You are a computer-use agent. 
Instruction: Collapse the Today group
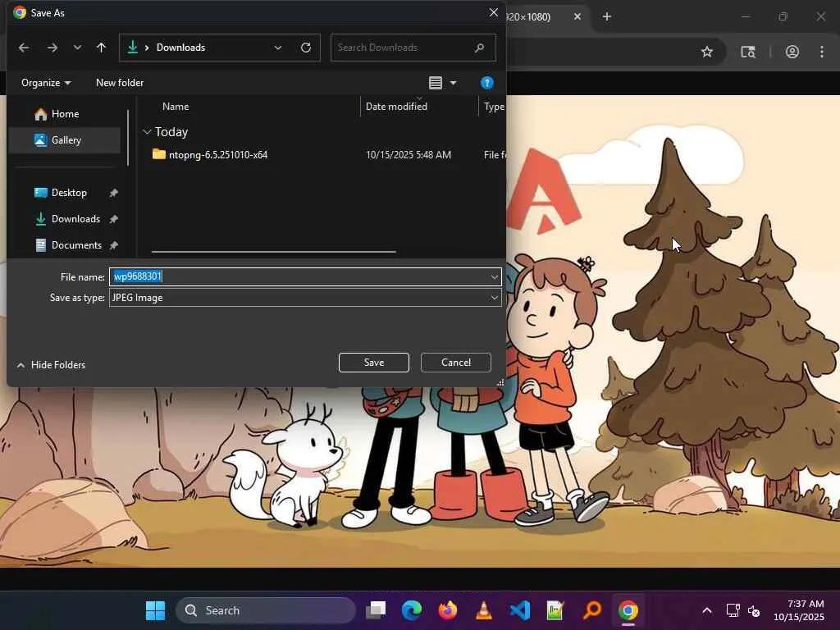147,132
